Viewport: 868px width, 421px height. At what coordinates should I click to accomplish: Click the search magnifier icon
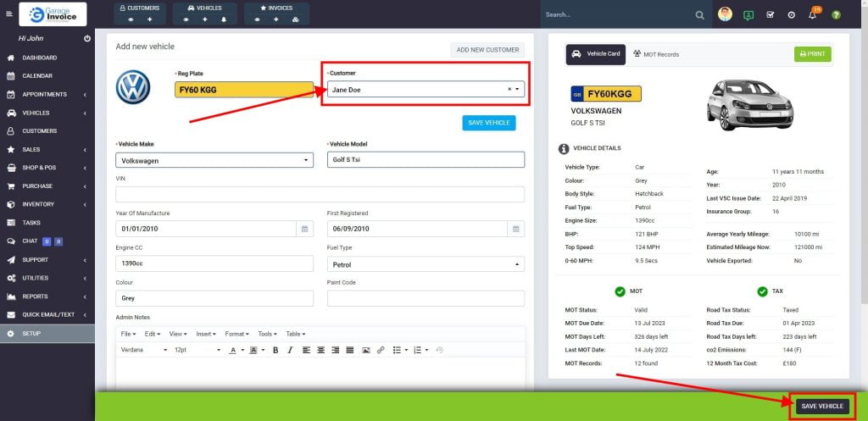coord(699,15)
